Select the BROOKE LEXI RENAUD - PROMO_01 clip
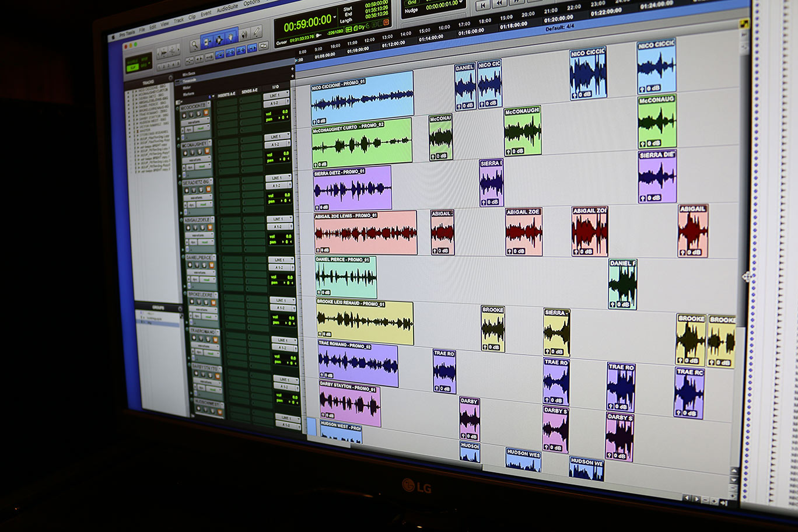Image resolution: width=798 pixels, height=532 pixels. (x=365, y=323)
